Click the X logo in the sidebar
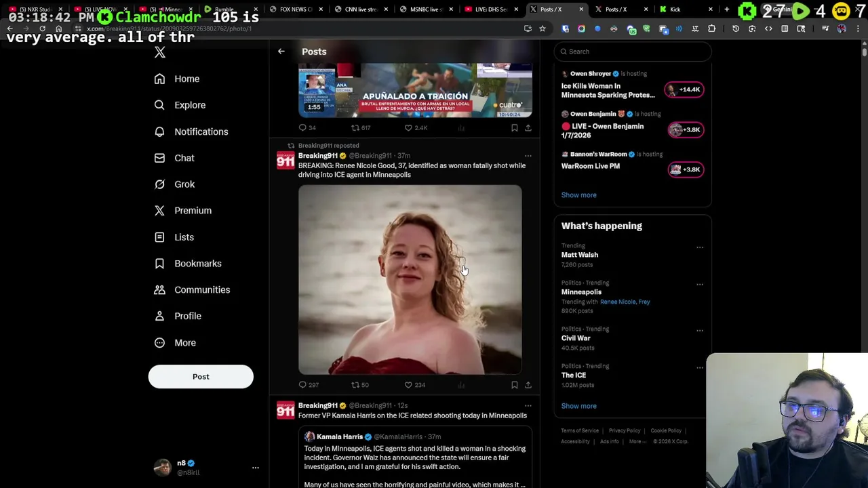 (160, 52)
